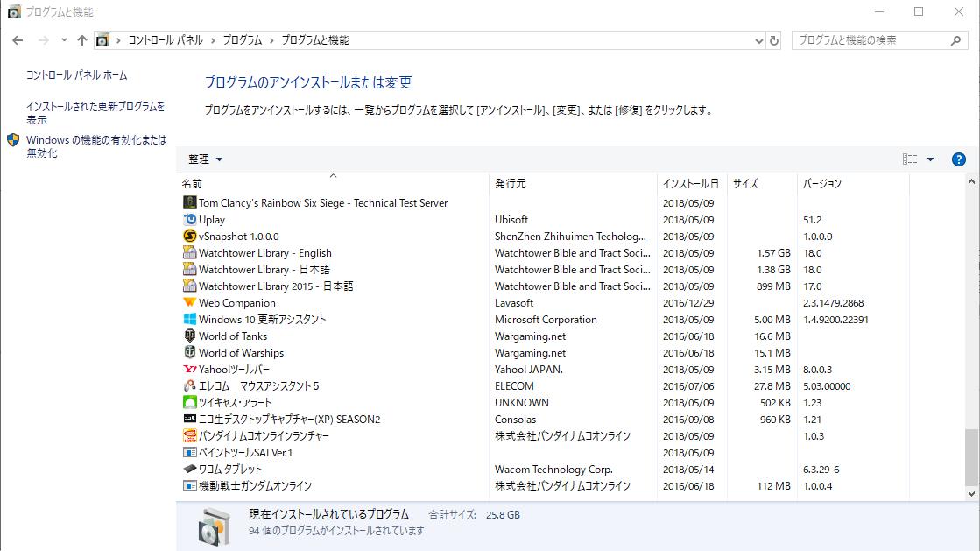Click the vSnapshot 1.0.0.0 icon

[x=190, y=237]
